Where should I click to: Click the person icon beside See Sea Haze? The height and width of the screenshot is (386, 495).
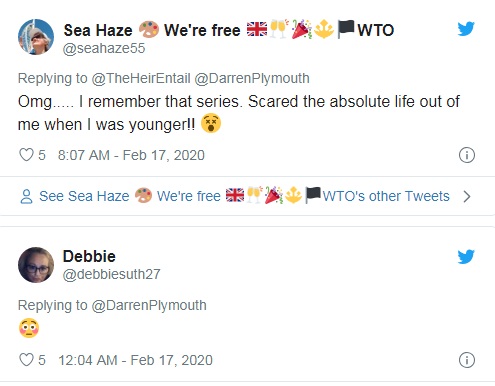click(26, 196)
